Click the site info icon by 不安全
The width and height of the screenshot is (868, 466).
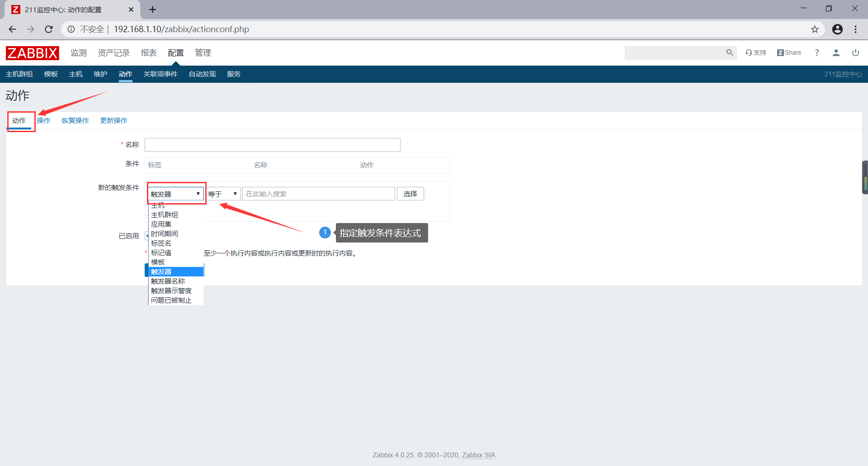(x=71, y=29)
